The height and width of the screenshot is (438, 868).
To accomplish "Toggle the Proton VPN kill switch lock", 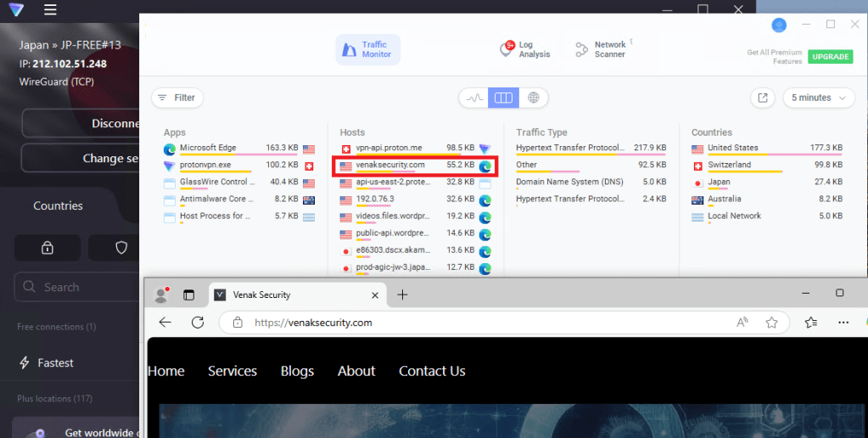I will (x=48, y=248).
